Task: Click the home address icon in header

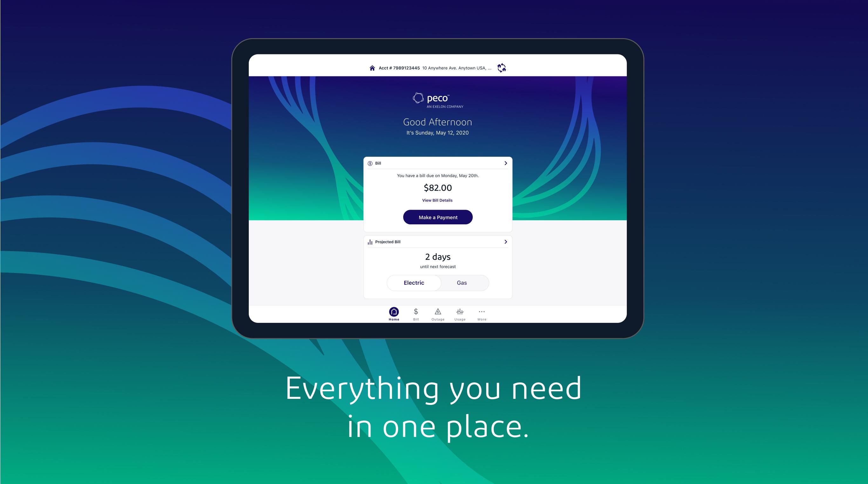Action: (372, 67)
